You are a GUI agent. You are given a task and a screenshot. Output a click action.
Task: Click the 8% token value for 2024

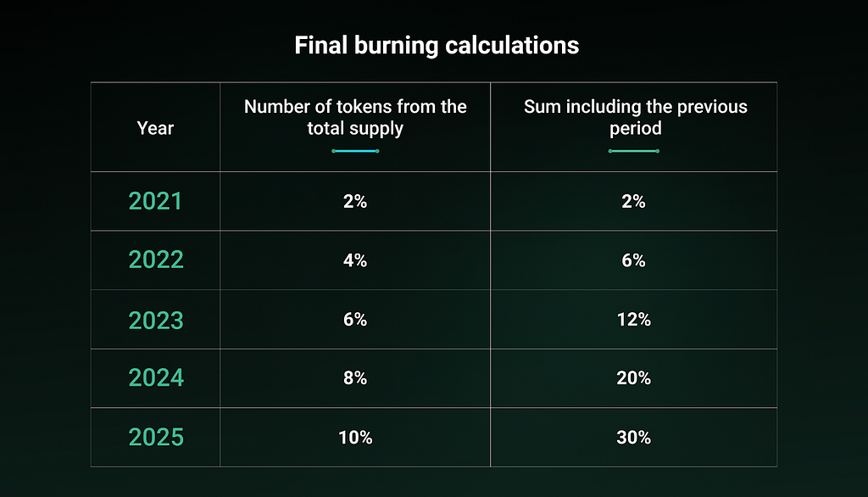pyautogui.click(x=355, y=378)
